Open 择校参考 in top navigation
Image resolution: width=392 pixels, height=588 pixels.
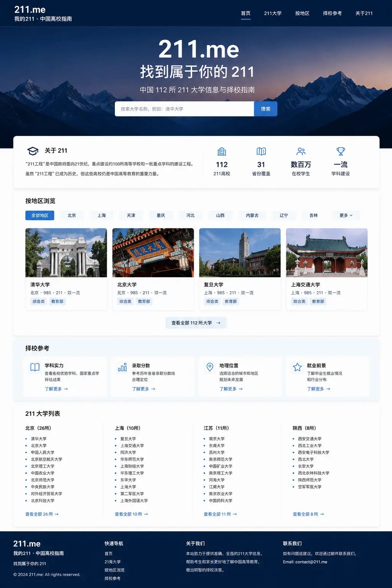(332, 13)
